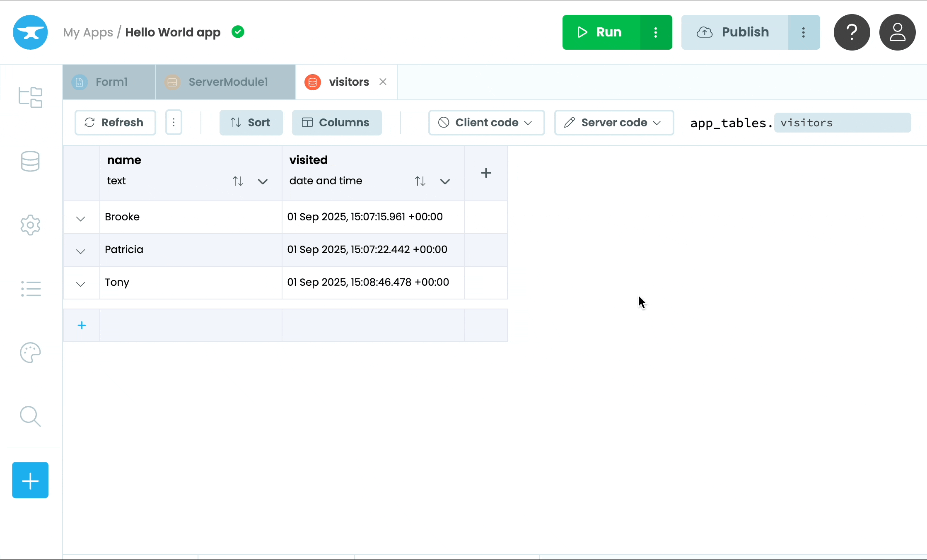Open the Publish options three-dot menu

804,32
